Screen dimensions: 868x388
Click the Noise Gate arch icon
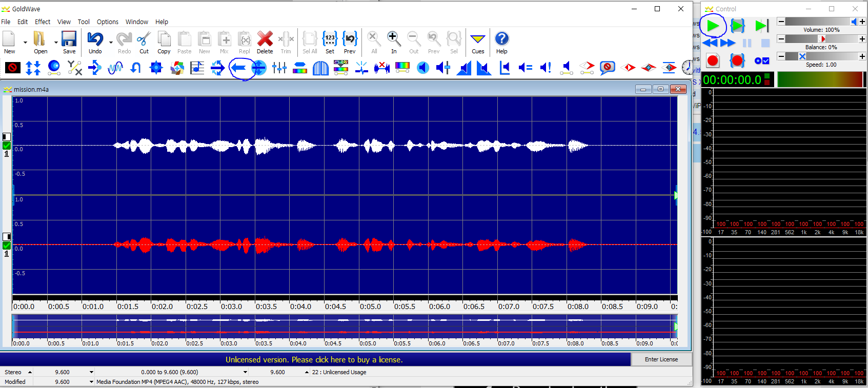coord(320,68)
